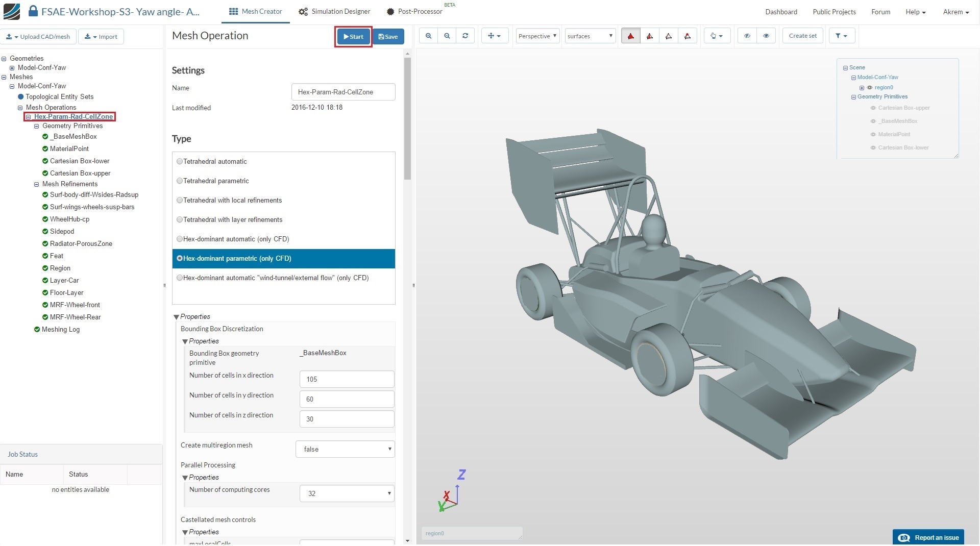Click the hide selection crossed-eye icon
The width and height of the screenshot is (980, 546).
747,36
